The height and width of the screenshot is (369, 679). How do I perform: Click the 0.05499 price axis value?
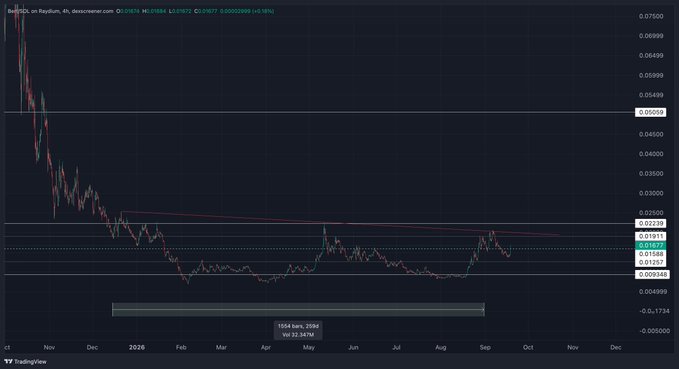[x=651, y=95]
